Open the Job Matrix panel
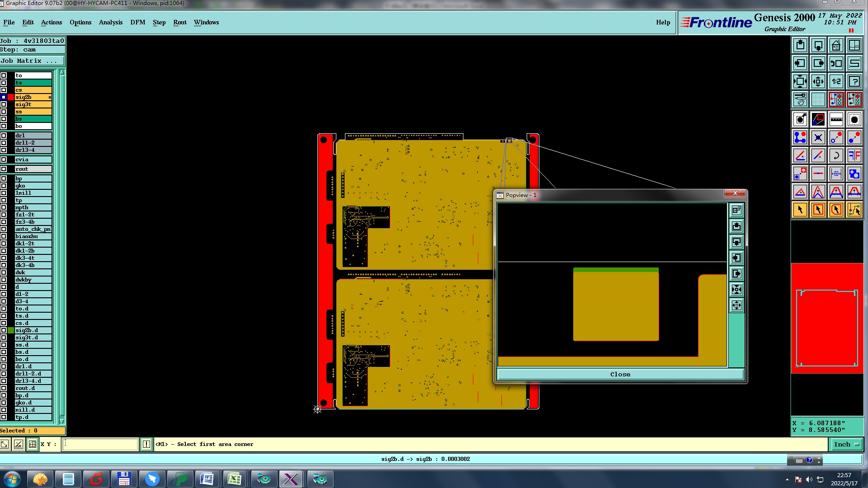 pos(32,61)
